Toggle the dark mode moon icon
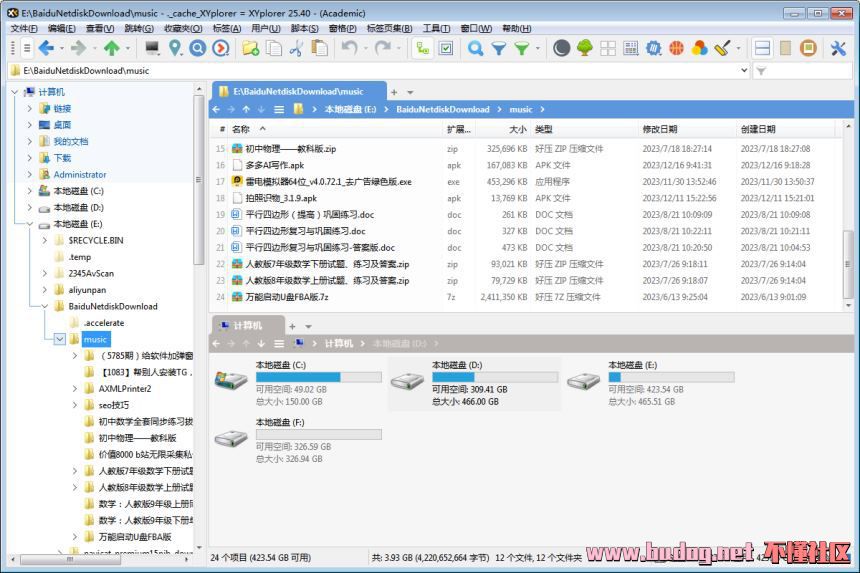The height and width of the screenshot is (573, 860). click(x=561, y=48)
